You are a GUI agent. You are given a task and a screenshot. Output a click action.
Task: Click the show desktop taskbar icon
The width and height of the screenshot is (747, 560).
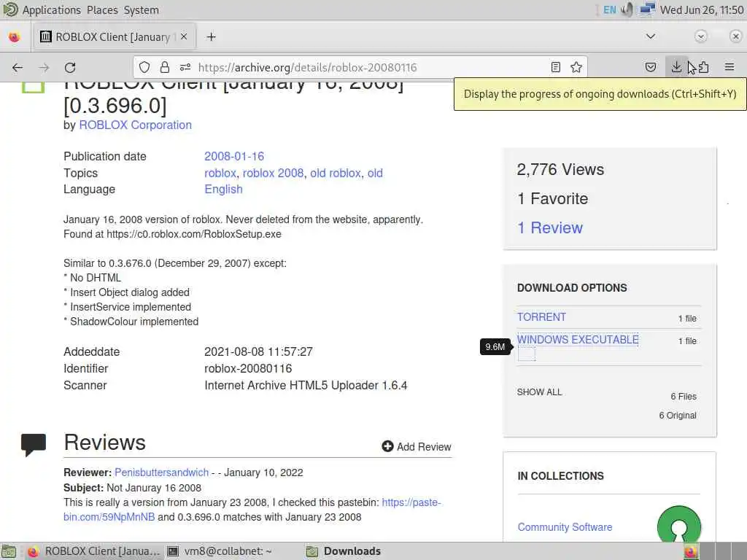[x=9, y=551]
